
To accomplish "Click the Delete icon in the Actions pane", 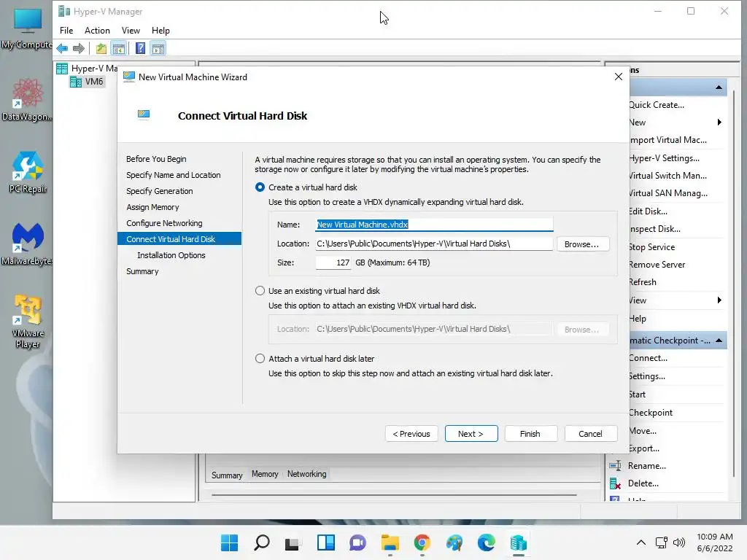I will 615,483.
